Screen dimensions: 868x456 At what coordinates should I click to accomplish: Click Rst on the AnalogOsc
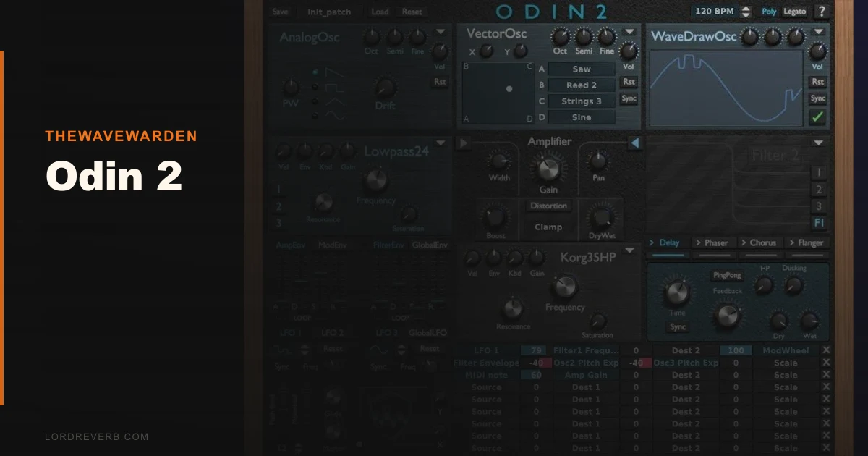(x=440, y=82)
